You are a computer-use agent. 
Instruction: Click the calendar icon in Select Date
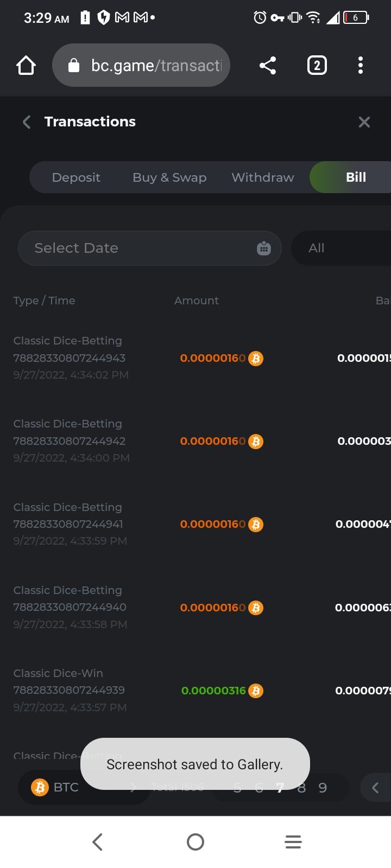pyautogui.click(x=264, y=248)
